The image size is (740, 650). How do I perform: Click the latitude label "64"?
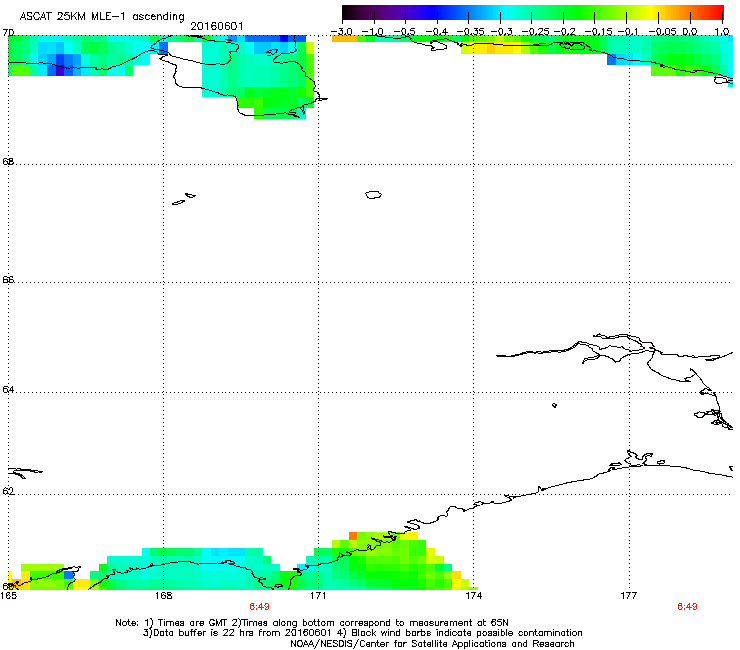(x=8, y=390)
